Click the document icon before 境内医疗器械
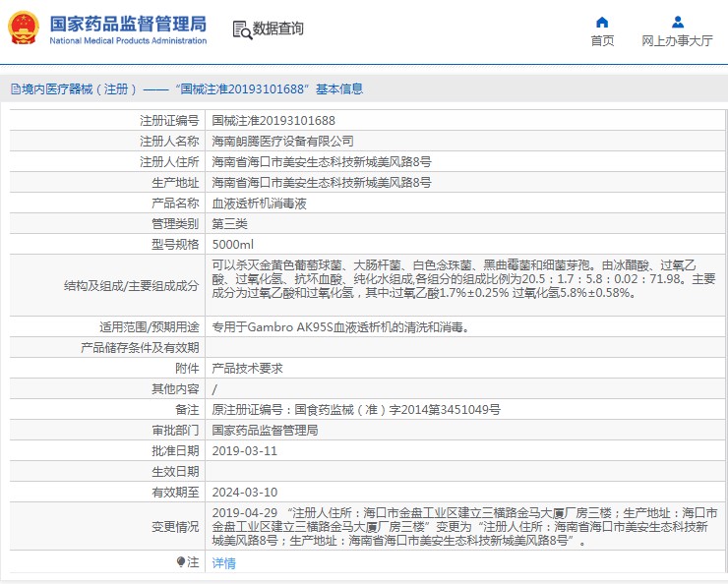The height and width of the screenshot is (584, 728). coord(15,89)
